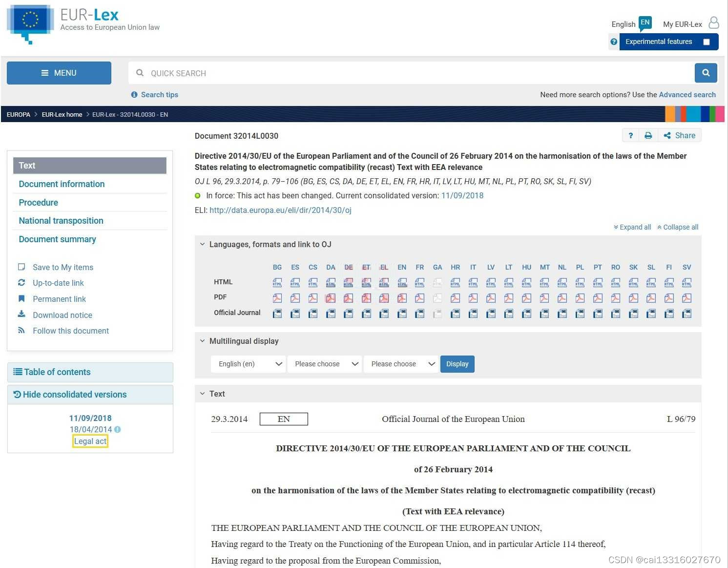This screenshot has height=568, width=728.
Task: Toggle the Experimental features checkbox
Action: pos(706,42)
